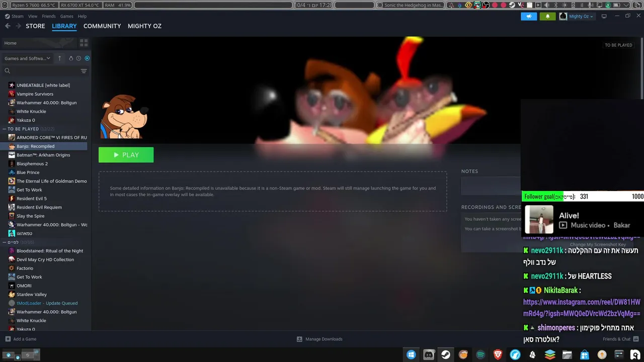Viewport: 644px width, 362px height.
Task: Select Slay the Spire
Action: tap(30, 216)
